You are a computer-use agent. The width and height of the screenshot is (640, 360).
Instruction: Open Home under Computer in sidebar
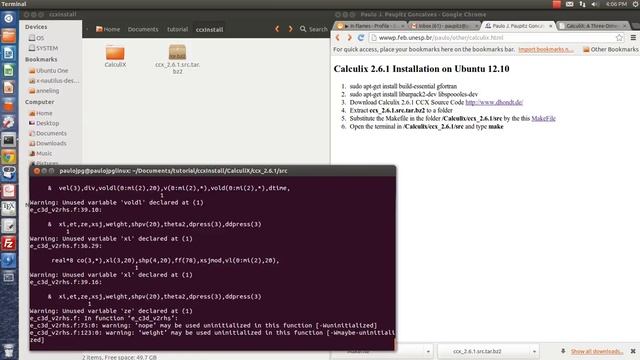coord(40,113)
